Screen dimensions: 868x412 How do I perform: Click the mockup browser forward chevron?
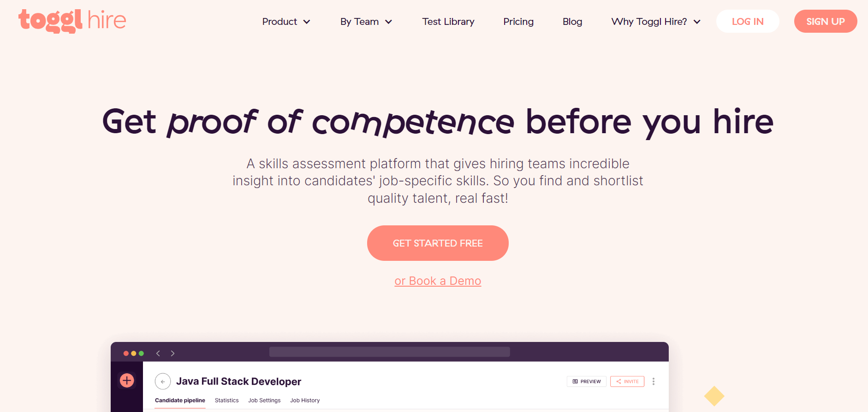[172, 353]
